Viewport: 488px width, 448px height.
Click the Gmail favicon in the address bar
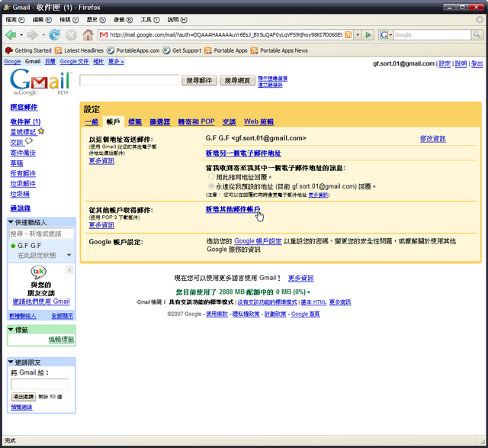(x=104, y=35)
